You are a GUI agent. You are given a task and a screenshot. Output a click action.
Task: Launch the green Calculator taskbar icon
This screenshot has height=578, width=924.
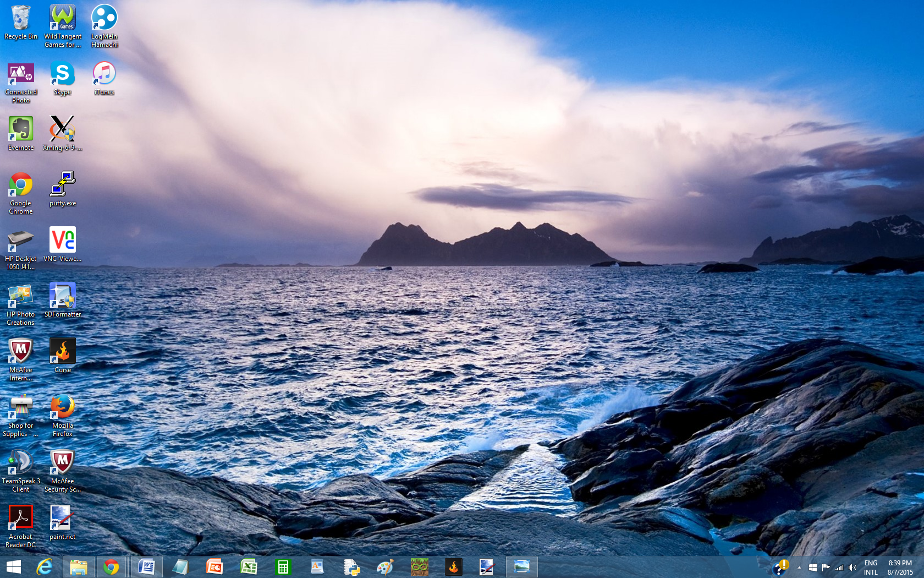pos(283,567)
